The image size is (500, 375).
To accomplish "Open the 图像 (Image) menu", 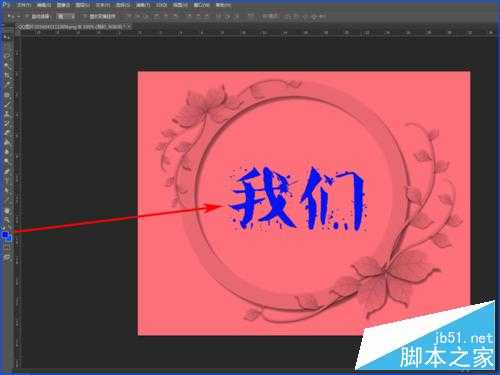I will coord(63,5).
